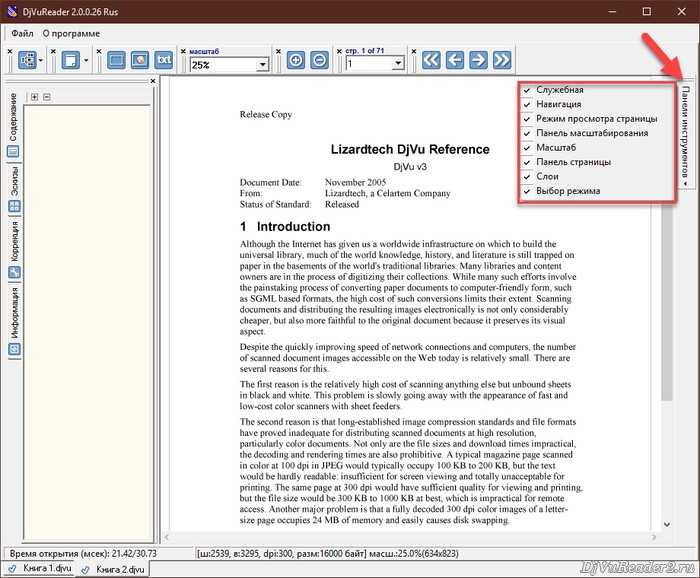The height and width of the screenshot is (578, 700).
Task: Open the Содержание side tab
Action: pyautogui.click(x=13, y=125)
